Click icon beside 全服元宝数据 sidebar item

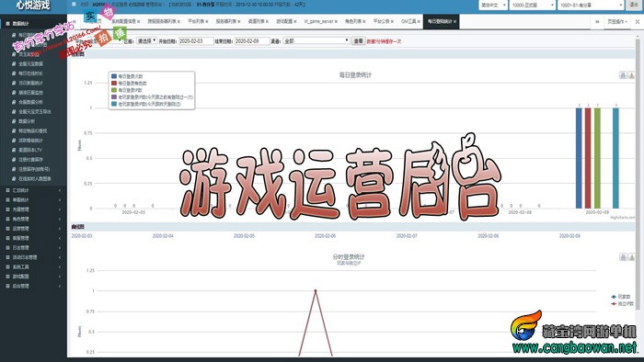point(14,64)
